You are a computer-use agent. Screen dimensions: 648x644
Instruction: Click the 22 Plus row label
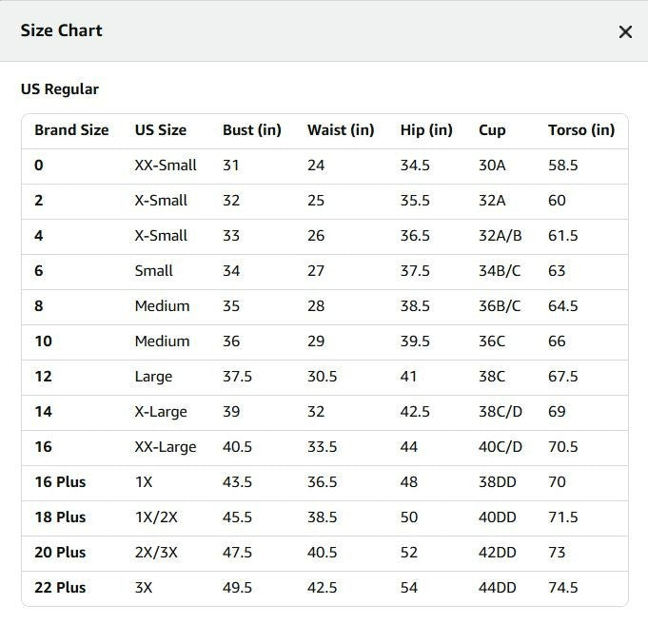(60, 588)
